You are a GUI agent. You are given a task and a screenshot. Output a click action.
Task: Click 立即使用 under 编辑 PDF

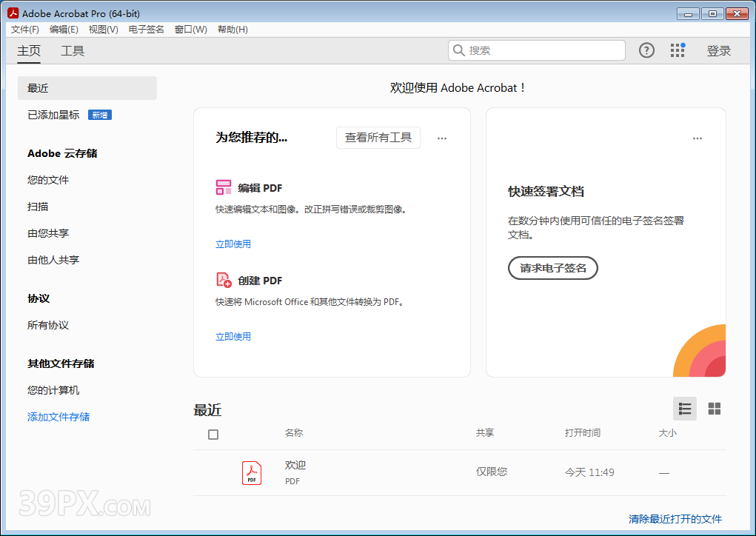click(x=233, y=244)
